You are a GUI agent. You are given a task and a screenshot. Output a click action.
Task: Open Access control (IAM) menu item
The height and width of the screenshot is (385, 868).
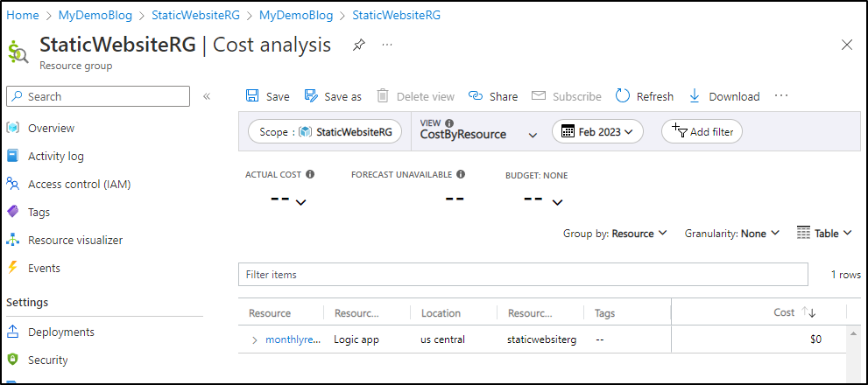coord(79,185)
